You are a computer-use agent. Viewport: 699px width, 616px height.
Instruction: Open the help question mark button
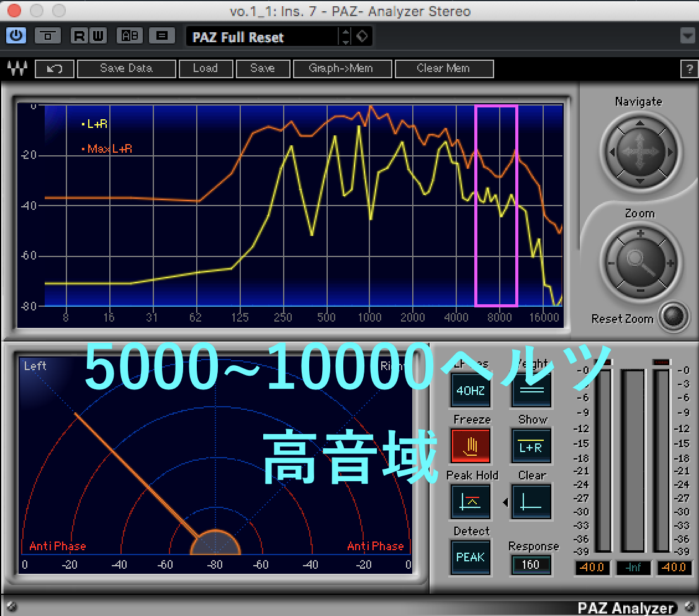[690, 69]
